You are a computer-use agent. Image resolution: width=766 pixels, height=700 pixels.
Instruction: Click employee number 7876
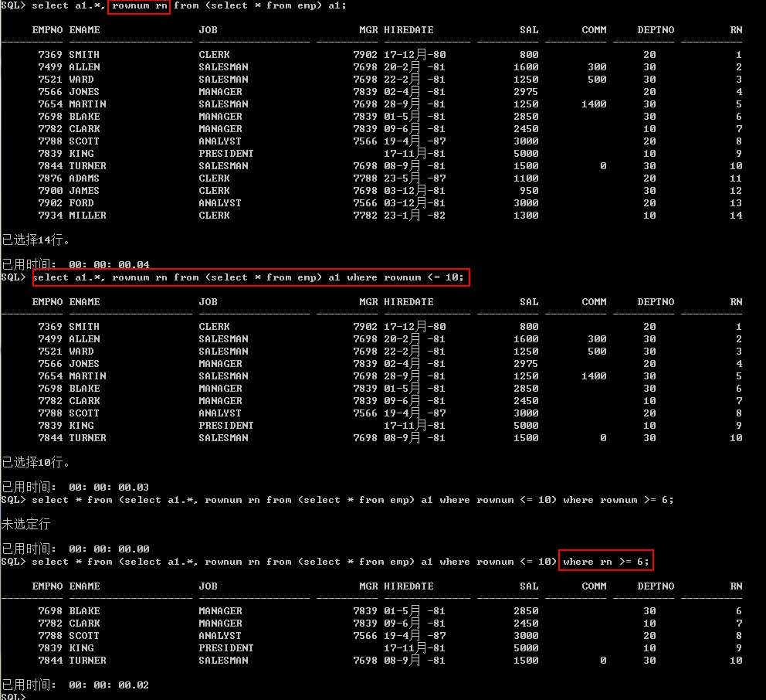(50, 178)
